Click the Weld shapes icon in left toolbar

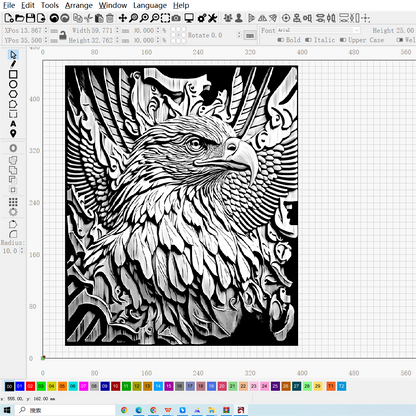(x=13, y=160)
